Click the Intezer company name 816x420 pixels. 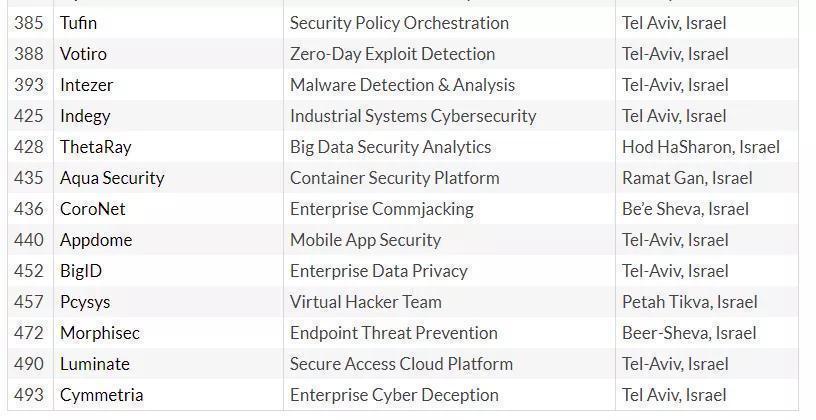[87, 85]
